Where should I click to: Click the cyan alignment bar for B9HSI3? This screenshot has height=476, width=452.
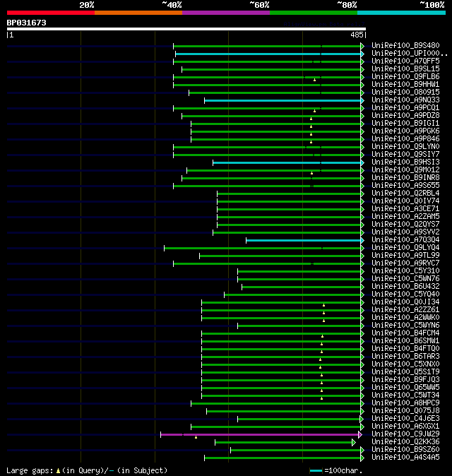click(287, 162)
